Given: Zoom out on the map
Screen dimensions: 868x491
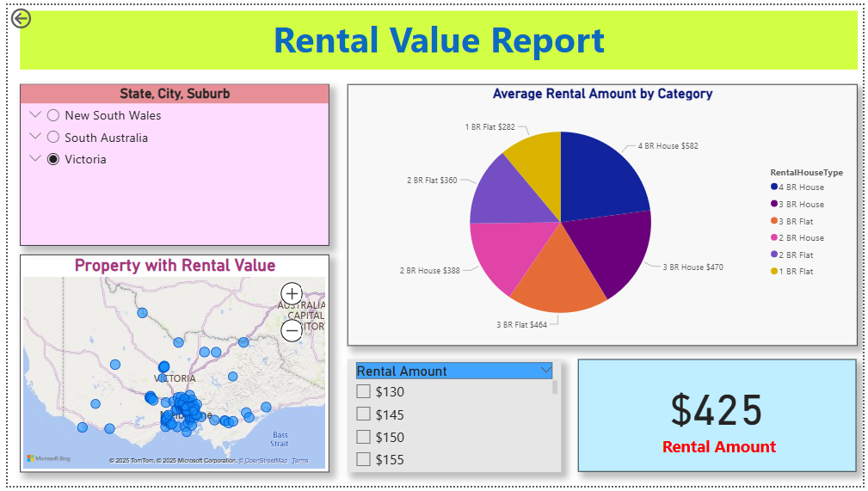Looking at the screenshot, I should pos(292,329).
